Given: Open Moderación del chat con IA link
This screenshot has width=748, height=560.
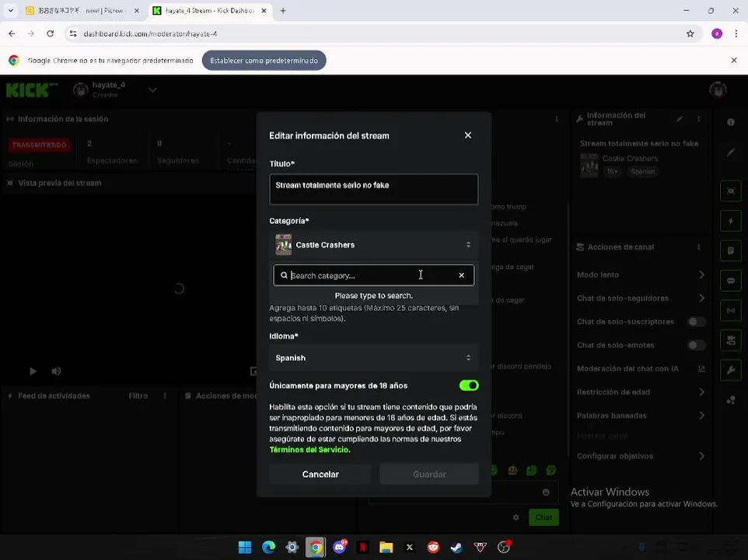Looking at the screenshot, I should click(701, 369).
